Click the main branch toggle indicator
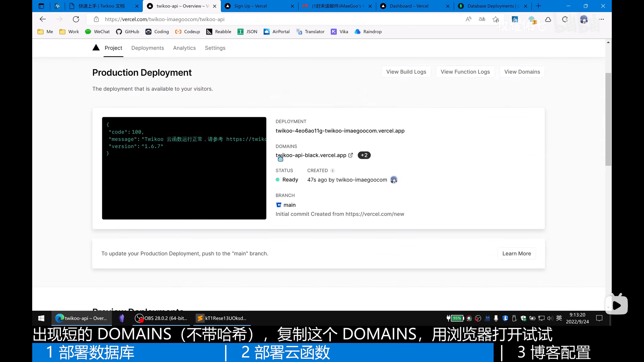This screenshot has width=644, height=362. point(279,205)
